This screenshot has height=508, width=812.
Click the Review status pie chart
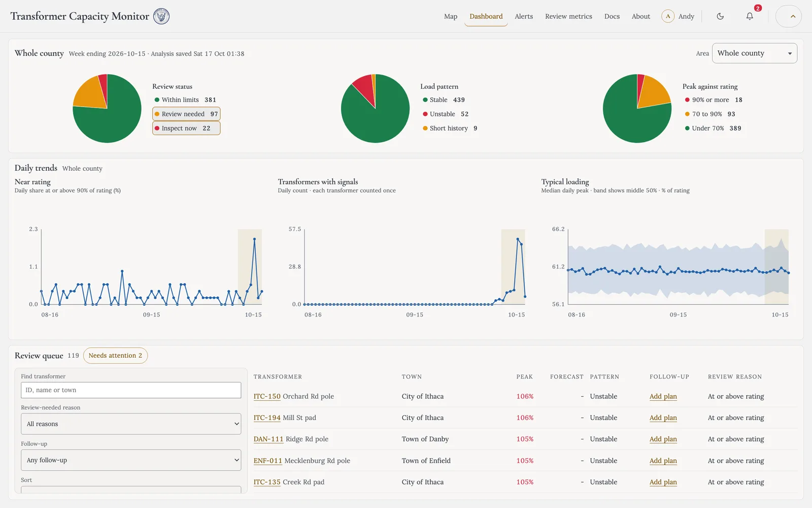point(107,108)
